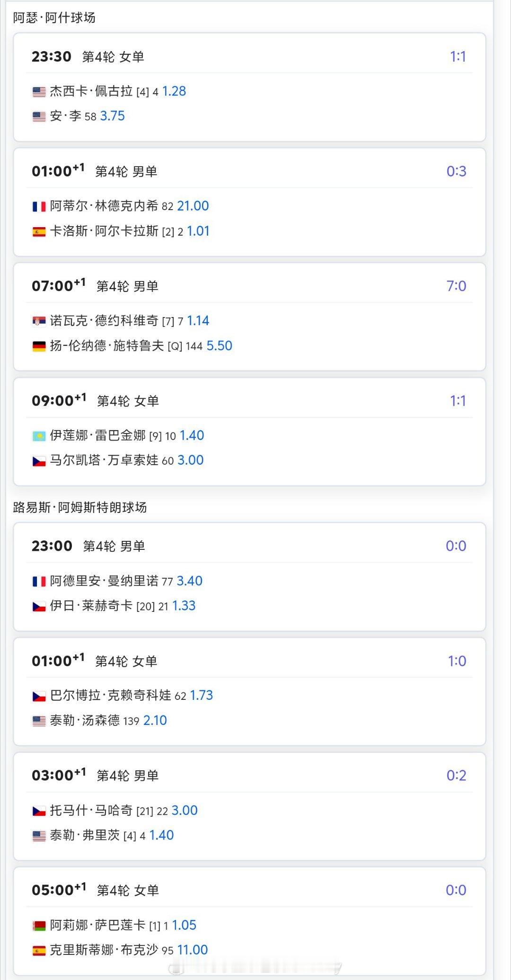Click the Czech flag beside 马尔凯塔·万卓索娃
Screen dimensions: 511x980
pyautogui.click(x=39, y=461)
